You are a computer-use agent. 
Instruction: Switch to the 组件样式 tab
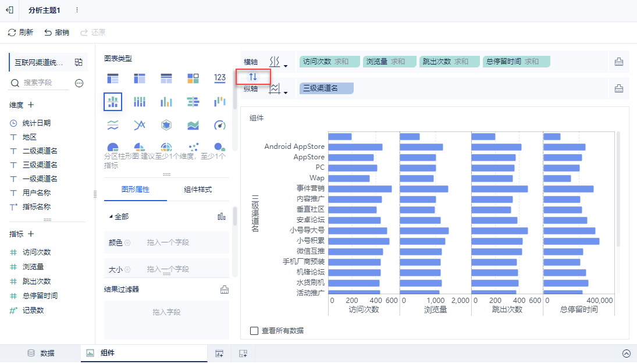coord(198,190)
